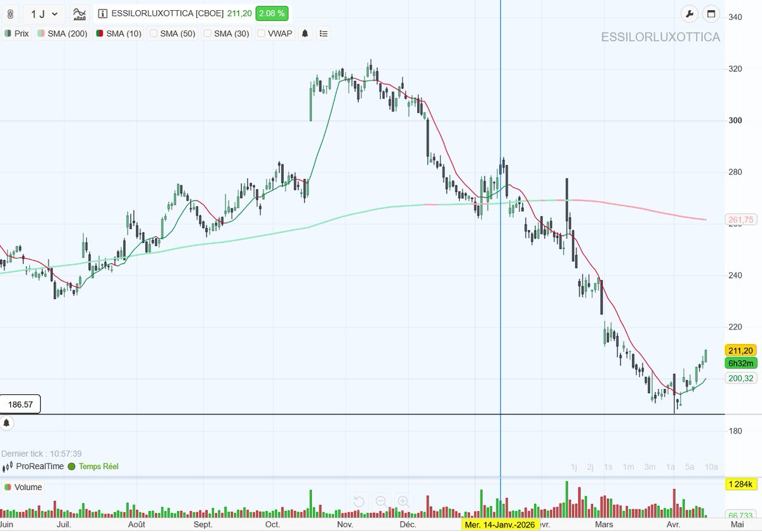Click the Nov. label on time axis
The height and width of the screenshot is (532, 762).
point(345,525)
